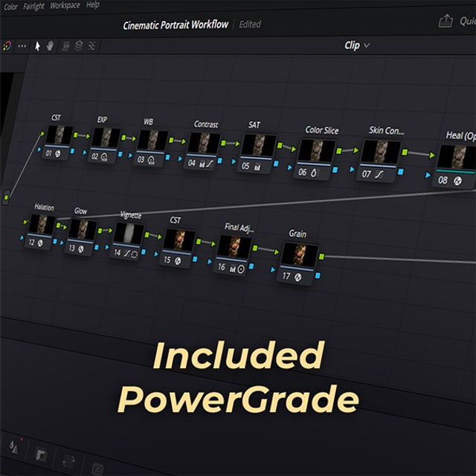Image resolution: width=476 pixels, height=476 pixels.
Task: Click the Cinematic Portrait Workflow title
Action: click(x=176, y=25)
